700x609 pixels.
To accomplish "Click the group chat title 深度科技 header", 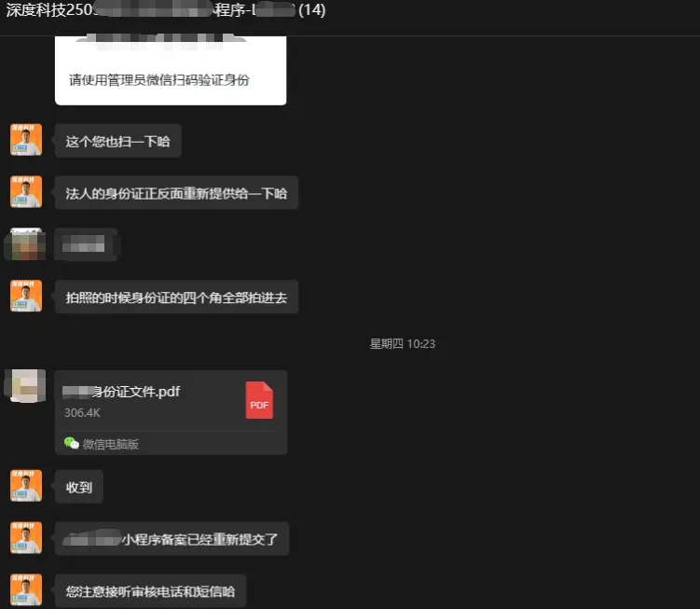I will (x=165, y=10).
